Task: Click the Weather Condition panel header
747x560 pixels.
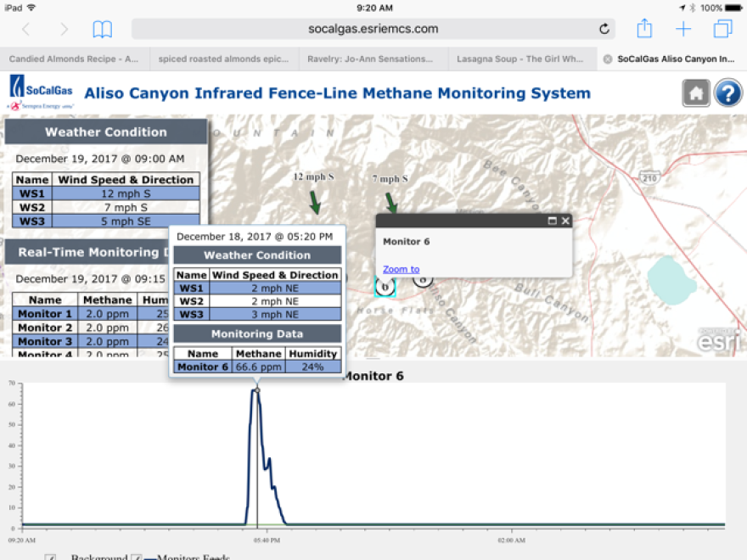Action: tap(106, 132)
